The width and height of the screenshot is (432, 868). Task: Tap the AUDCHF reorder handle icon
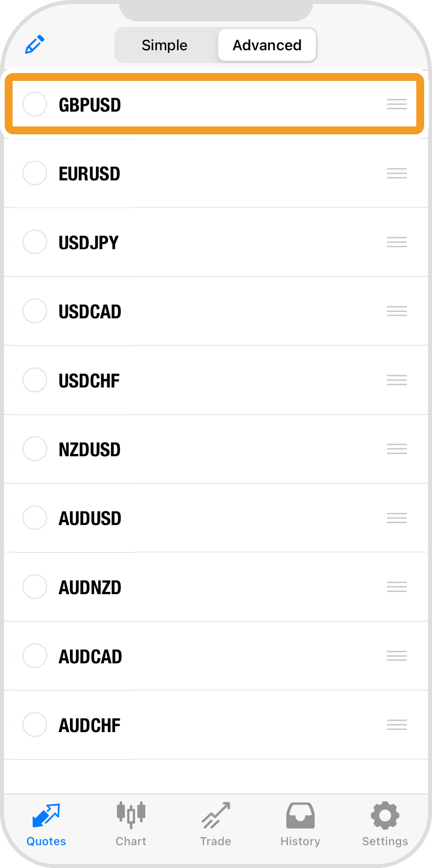pyautogui.click(x=397, y=725)
